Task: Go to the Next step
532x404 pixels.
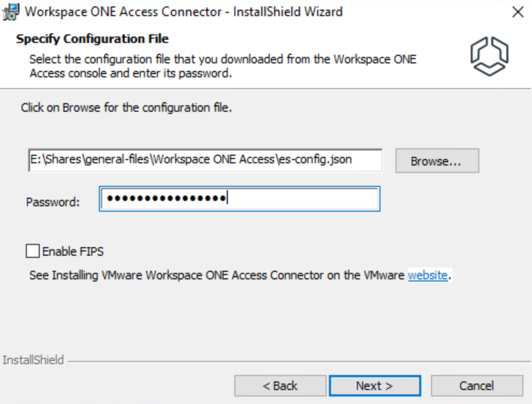Action: [x=375, y=386]
